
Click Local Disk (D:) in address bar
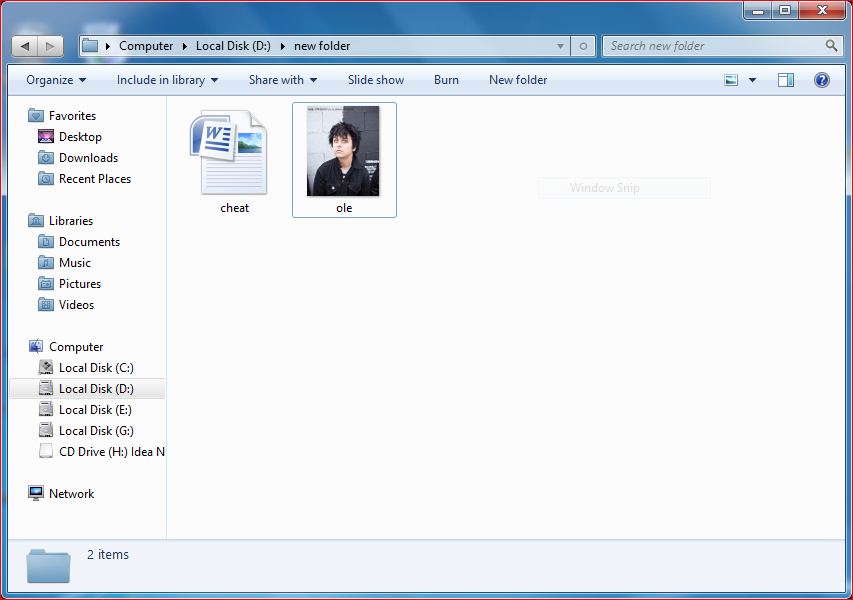click(233, 46)
